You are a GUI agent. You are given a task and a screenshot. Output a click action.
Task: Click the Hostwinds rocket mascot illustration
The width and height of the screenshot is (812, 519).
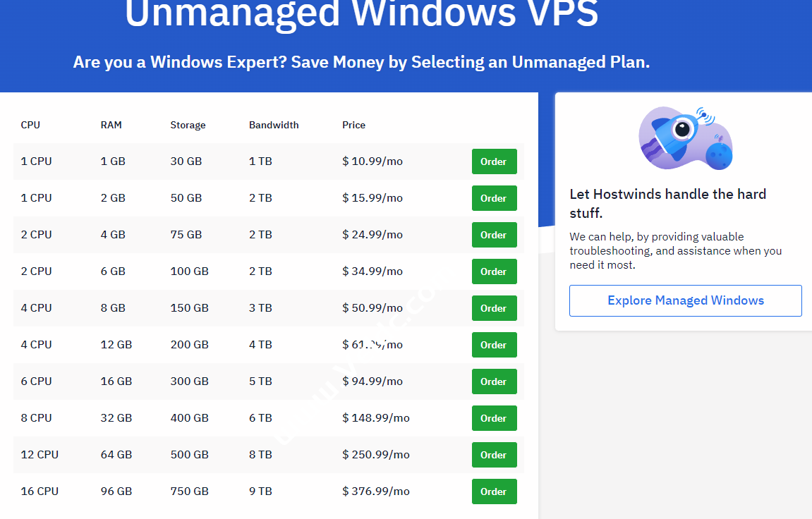pyautogui.click(x=685, y=136)
